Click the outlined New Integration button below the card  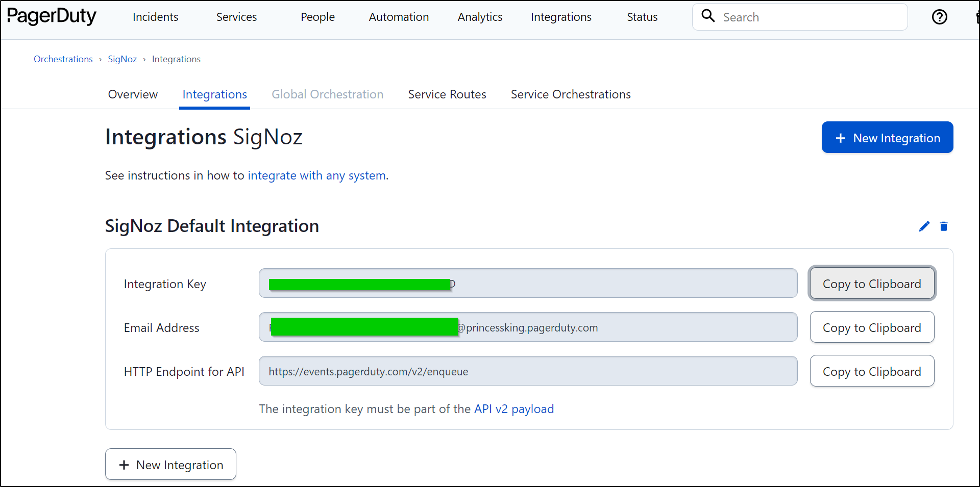pyautogui.click(x=170, y=464)
